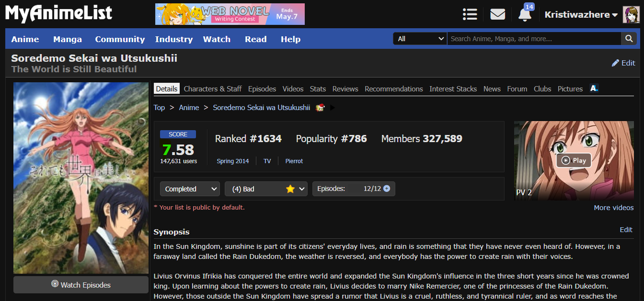
Task: Switch to the Pictures tab
Action: pos(570,88)
